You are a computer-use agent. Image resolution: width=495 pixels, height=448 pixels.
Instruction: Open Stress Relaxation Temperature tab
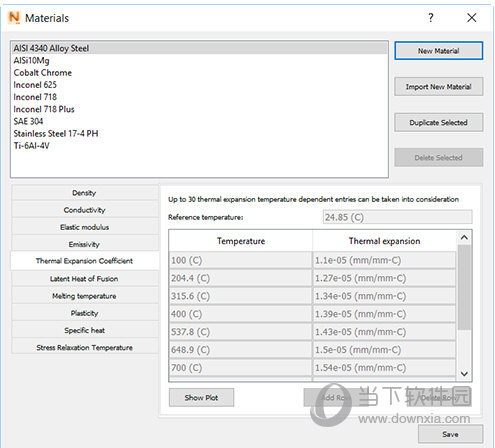click(84, 348)
